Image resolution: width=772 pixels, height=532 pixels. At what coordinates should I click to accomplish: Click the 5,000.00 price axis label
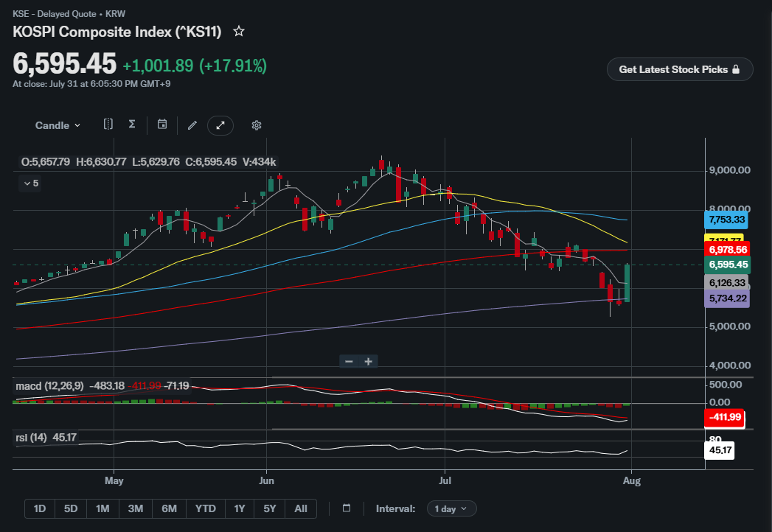730,326
